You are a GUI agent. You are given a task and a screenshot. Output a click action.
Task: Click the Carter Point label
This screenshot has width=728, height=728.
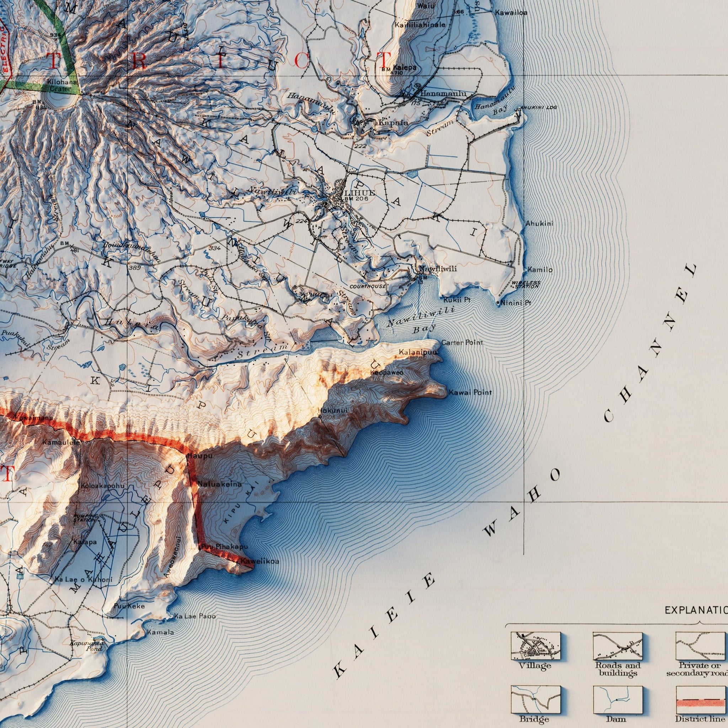point(462,343)
